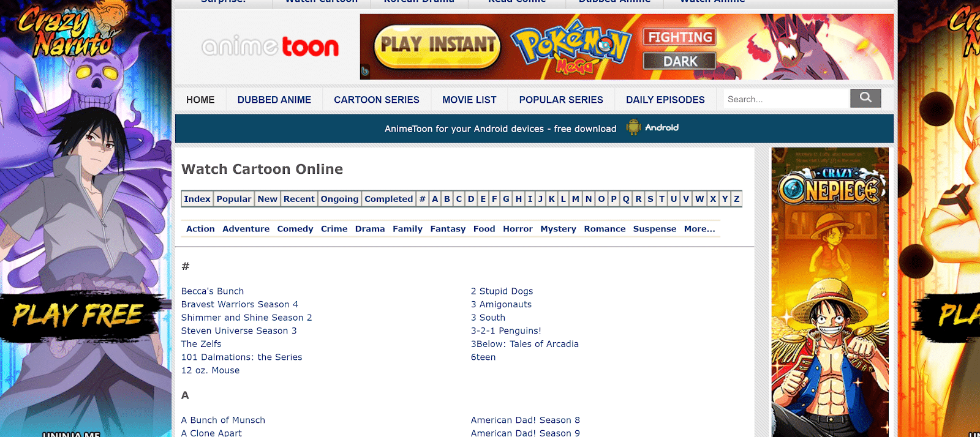
Task: Jump to letter S index
Action: (x=650, y=199)
